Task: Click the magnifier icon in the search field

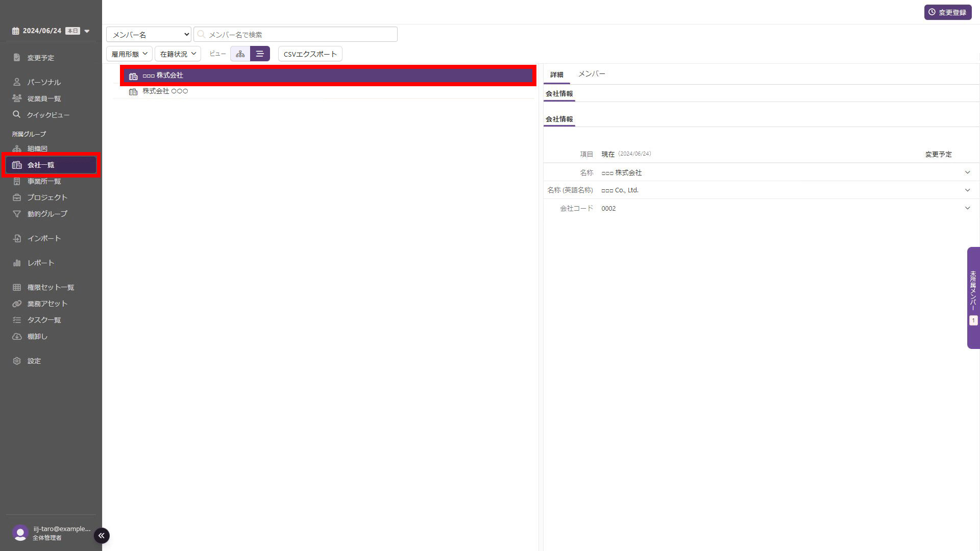Action: (x=201, y=34)
